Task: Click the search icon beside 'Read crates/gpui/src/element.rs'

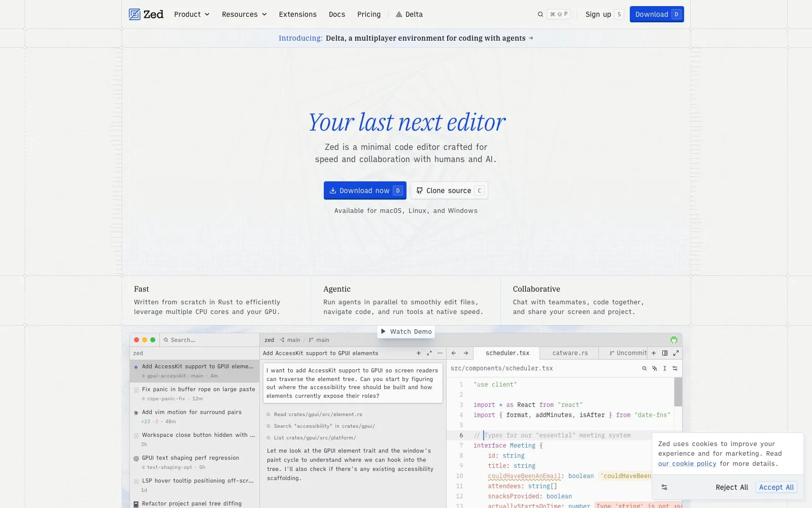Action: click(x=268, y=415)
